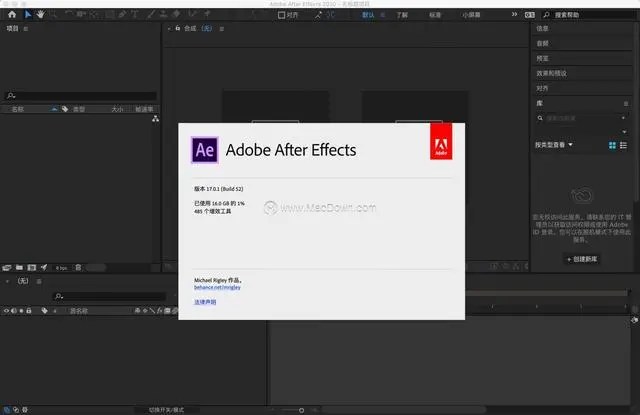Click the snapping options icon beside 对齐
The height and width of the screenshot is (415, 640).
click(318, 15)
